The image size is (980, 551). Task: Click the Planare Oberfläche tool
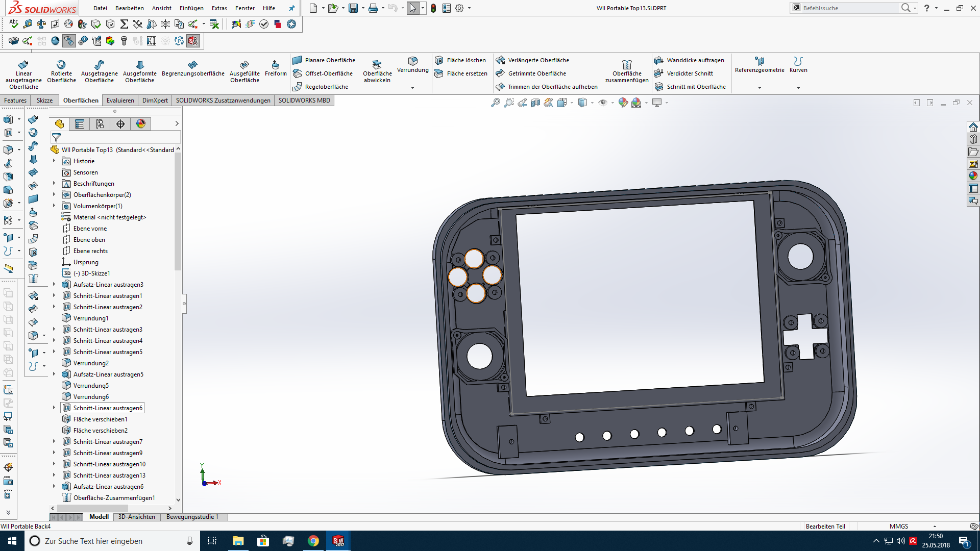(x=324, y=60)
